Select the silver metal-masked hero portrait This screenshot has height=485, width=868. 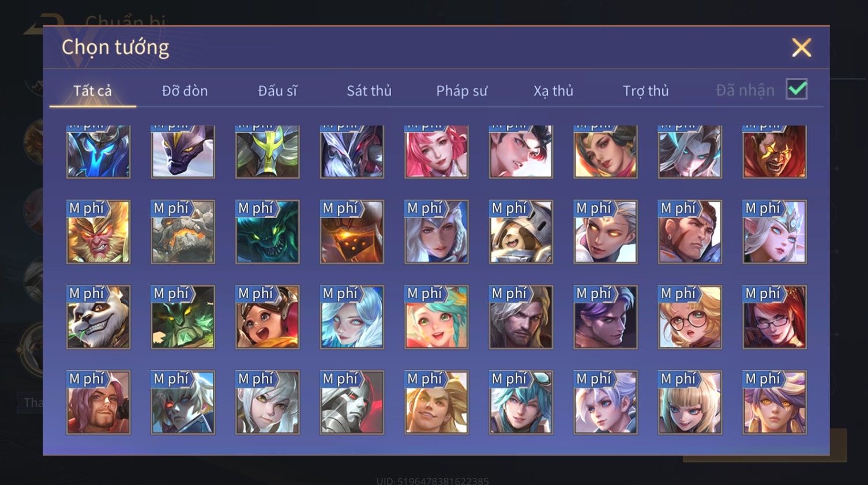click(352, 403)
